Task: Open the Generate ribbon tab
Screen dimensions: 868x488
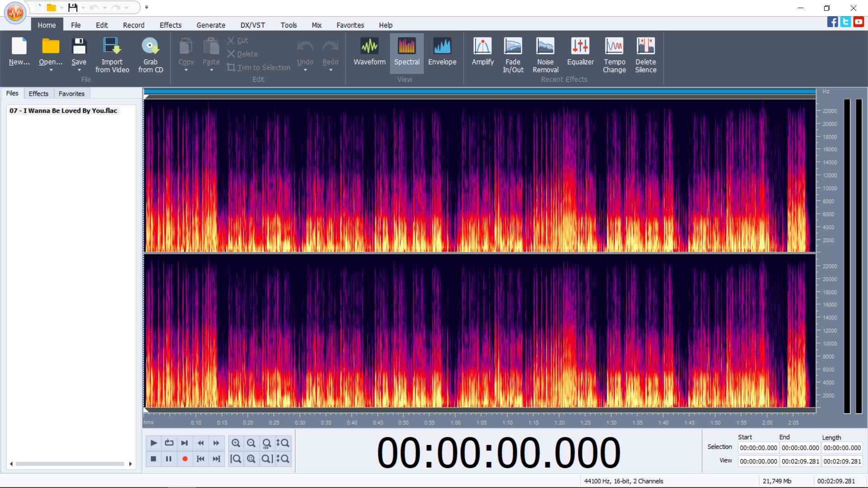Action: click(211, 25)
